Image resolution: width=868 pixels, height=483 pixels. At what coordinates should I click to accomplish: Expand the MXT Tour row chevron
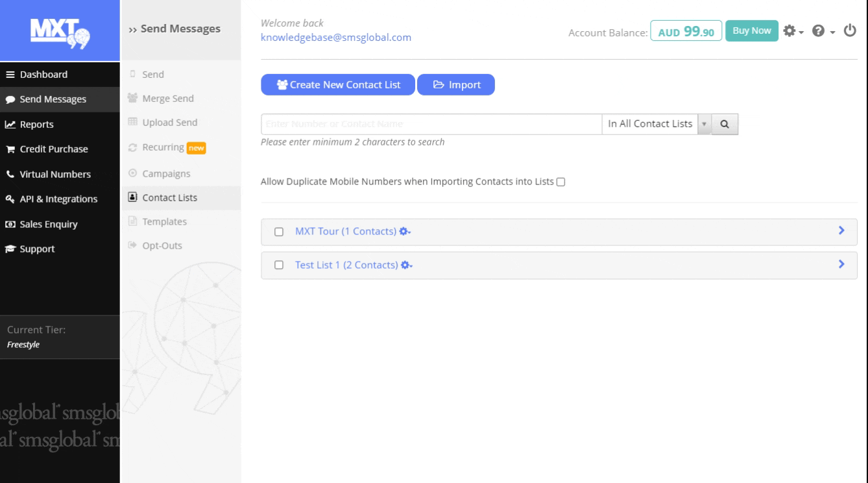841,230
